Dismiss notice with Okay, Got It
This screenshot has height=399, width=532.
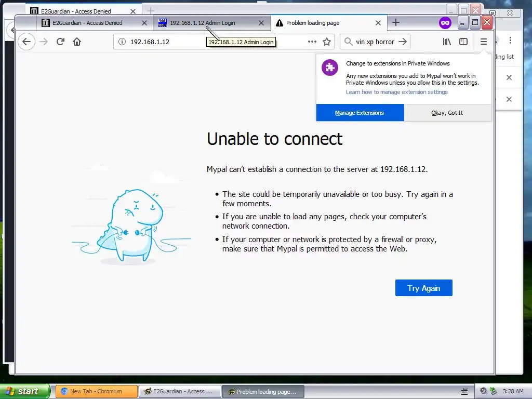coord(447,113)
